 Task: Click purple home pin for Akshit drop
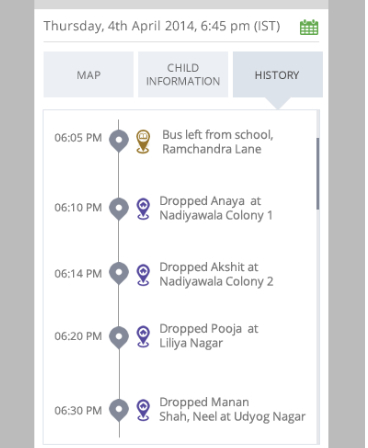pyautogui.click(x=143, y=275)
